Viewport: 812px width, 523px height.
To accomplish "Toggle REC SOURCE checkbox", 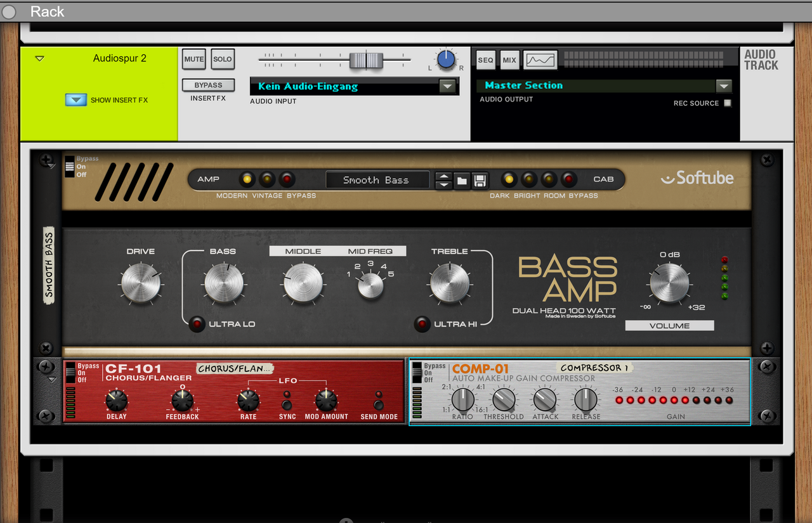I will [x=728, y=103].
